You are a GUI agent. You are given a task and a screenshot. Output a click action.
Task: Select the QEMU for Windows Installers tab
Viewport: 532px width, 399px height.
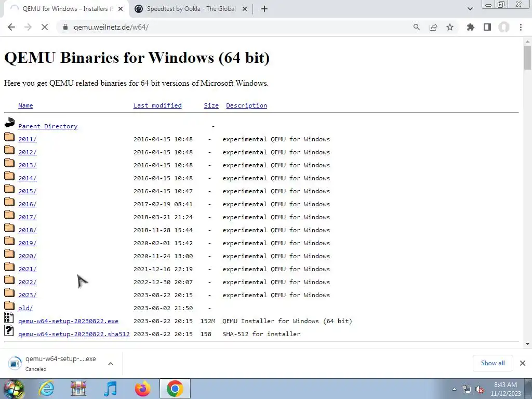pos(65,9)
